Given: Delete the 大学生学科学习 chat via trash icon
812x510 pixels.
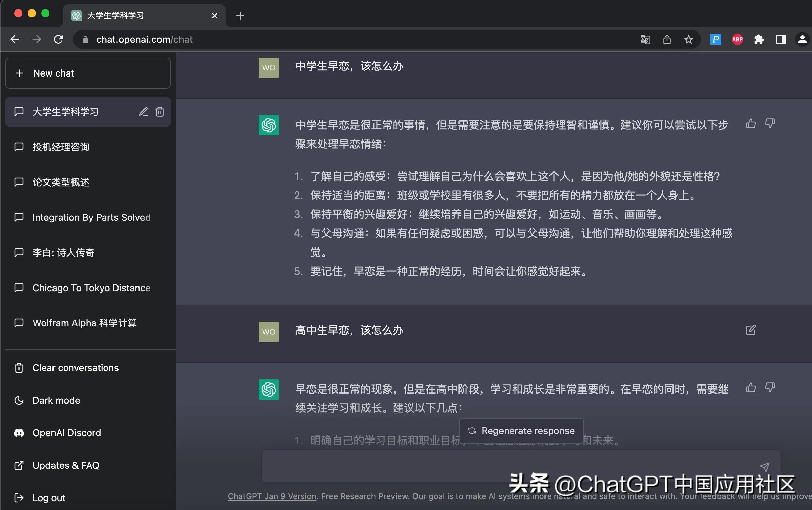Looking at the screenshot, I should [x=160, y=112].
